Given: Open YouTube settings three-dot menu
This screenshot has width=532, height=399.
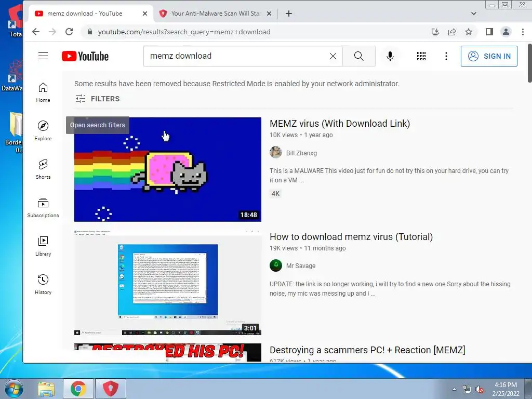Looking at the screenshot, I should click(446, 56).
